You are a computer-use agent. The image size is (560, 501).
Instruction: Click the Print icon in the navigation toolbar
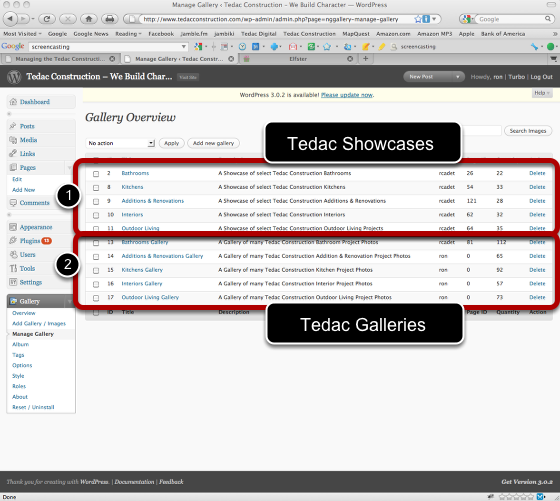pyautogui.click(x=110, y=19)
